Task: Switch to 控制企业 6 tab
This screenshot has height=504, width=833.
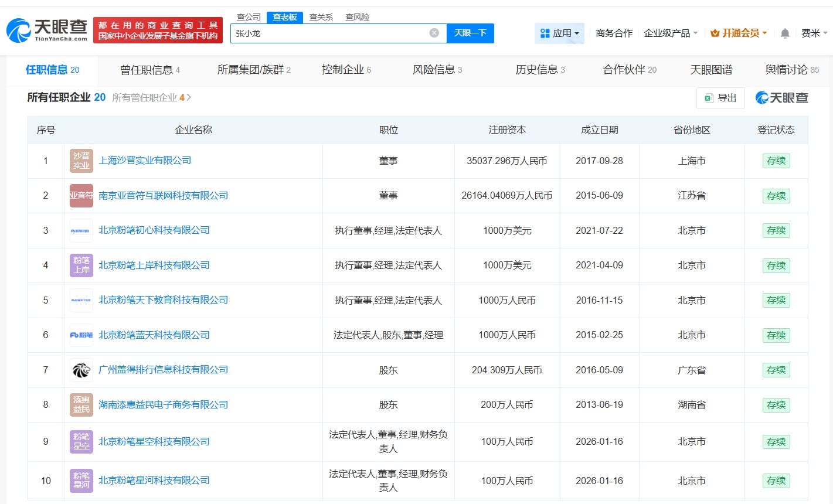Action: pos(346,70)
